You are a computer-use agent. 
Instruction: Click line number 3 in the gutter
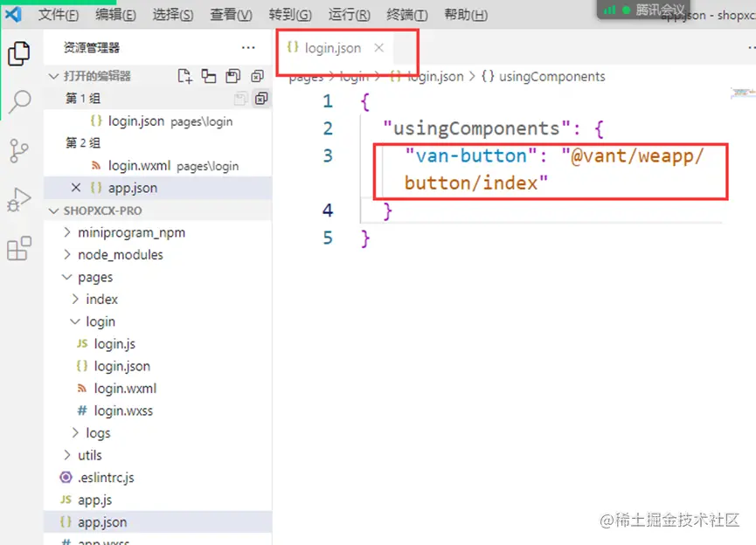click(x=328, y=155)
